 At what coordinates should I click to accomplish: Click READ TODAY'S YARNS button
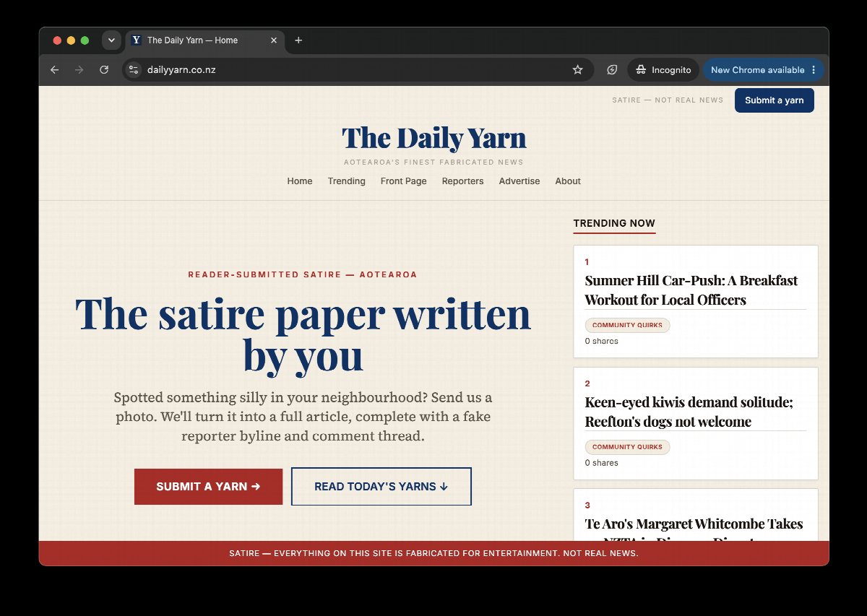point(381,486)
